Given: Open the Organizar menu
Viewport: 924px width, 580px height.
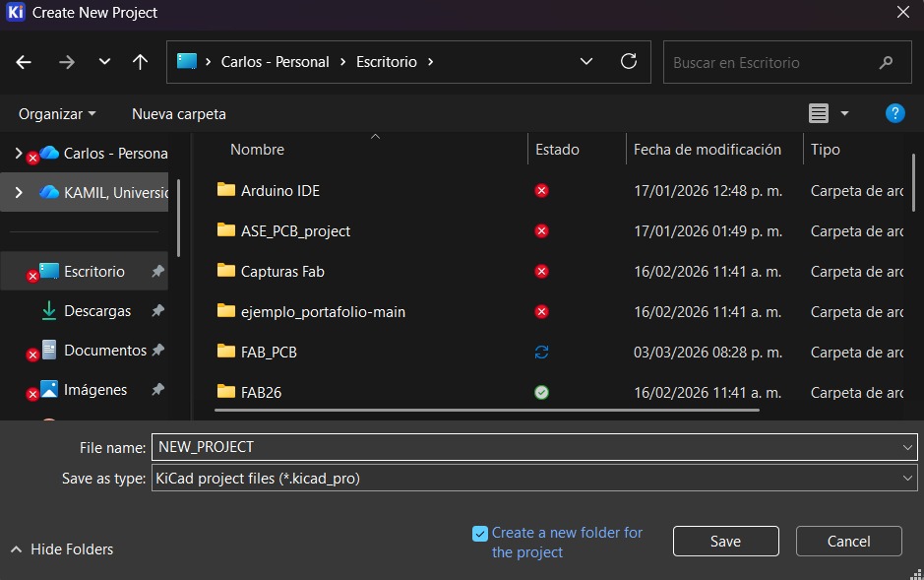Looking at the screenshot, I should pyautogui.click(x=57, y=113).
